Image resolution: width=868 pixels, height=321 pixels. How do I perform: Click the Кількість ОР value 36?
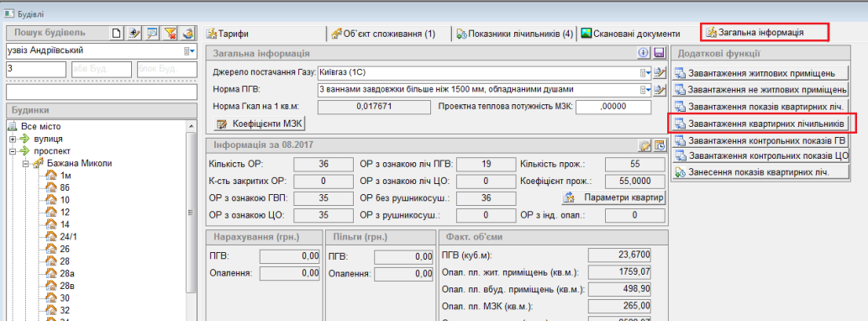click(x=324, y=165)
